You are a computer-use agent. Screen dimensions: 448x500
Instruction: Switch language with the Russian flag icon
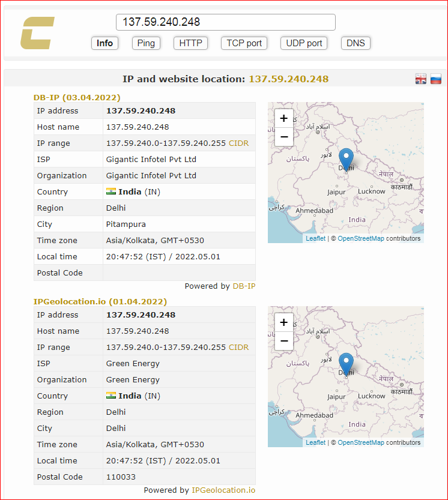[x=435, y=79]
